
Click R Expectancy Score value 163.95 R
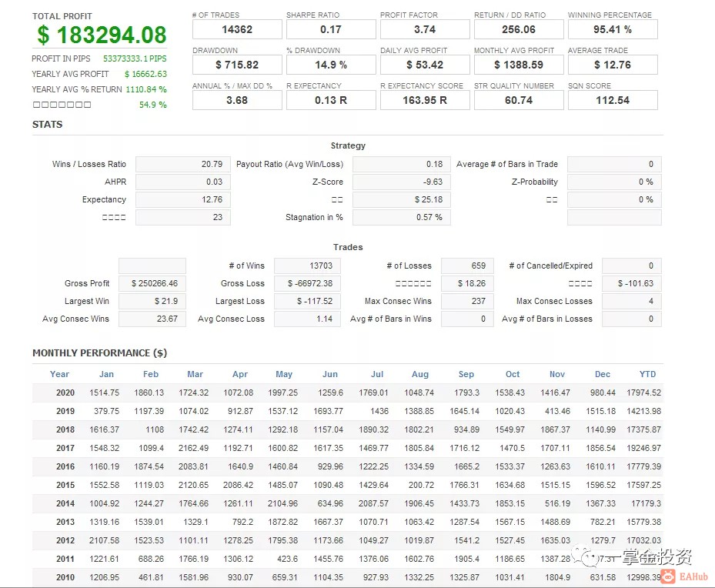tap(425, 100)
